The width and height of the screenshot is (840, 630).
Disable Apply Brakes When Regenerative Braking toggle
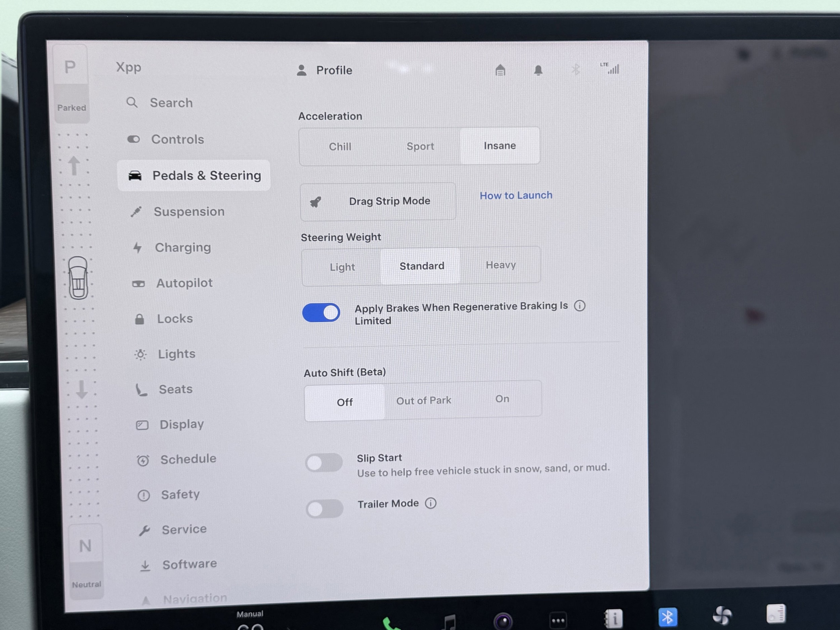tap(321, 313)
